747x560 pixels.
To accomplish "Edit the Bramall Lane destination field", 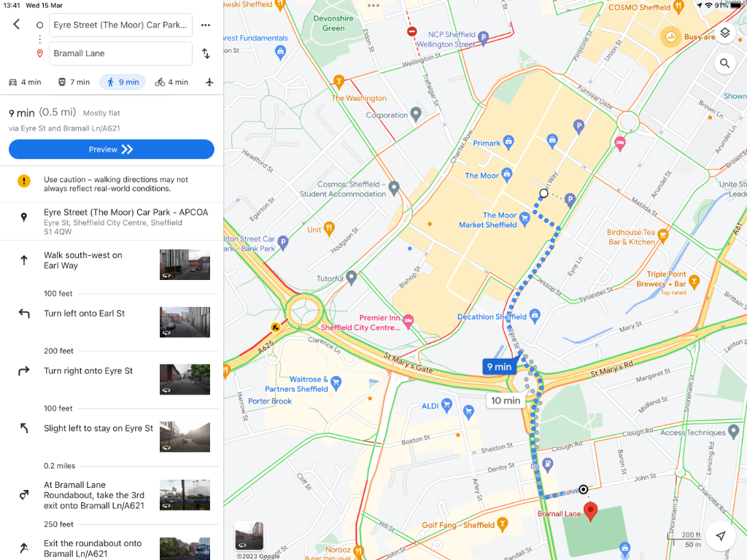I will tap(120, 53).
